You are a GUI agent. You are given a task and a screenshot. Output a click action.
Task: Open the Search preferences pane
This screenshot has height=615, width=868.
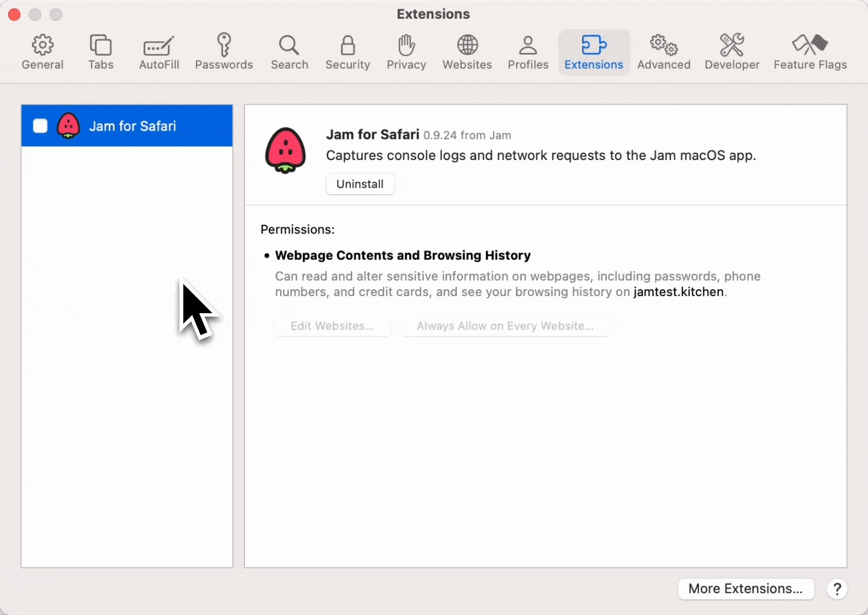pos(289,52)
